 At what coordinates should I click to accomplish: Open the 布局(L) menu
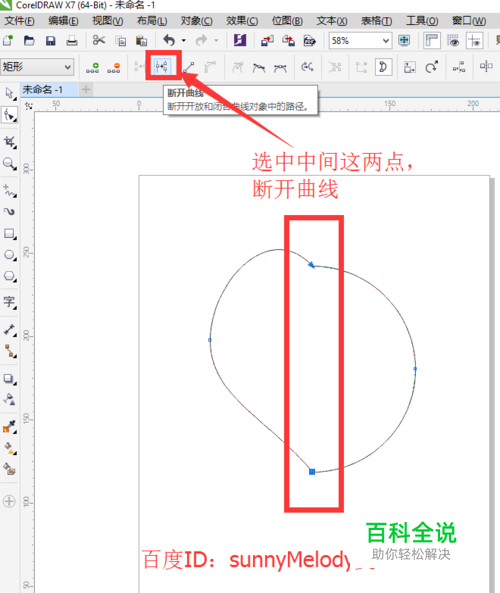152,21
